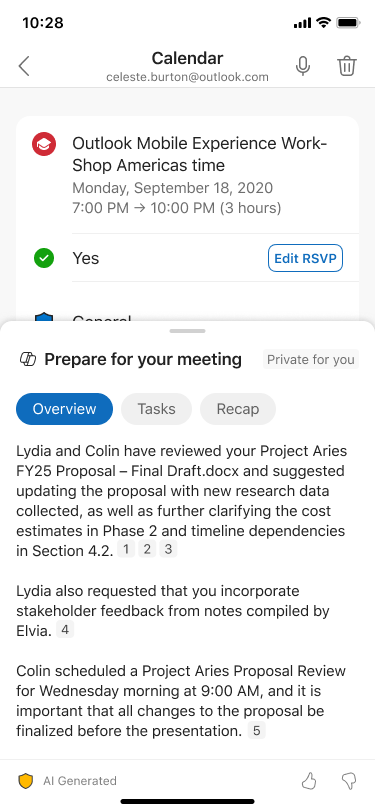Image resolution: width=375 pixels, height=812 pixels.
Task: Open the Recap tab
Action: (238, 409)
